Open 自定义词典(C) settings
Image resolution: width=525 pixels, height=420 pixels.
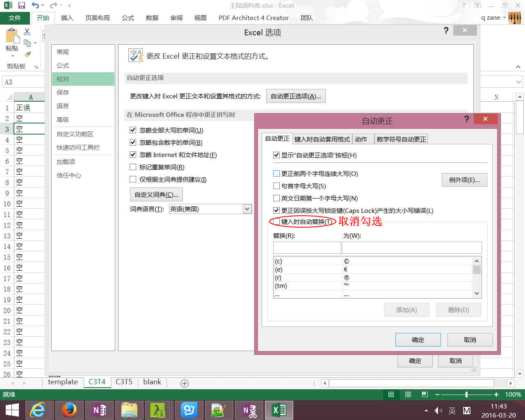(x=156, y=194)
